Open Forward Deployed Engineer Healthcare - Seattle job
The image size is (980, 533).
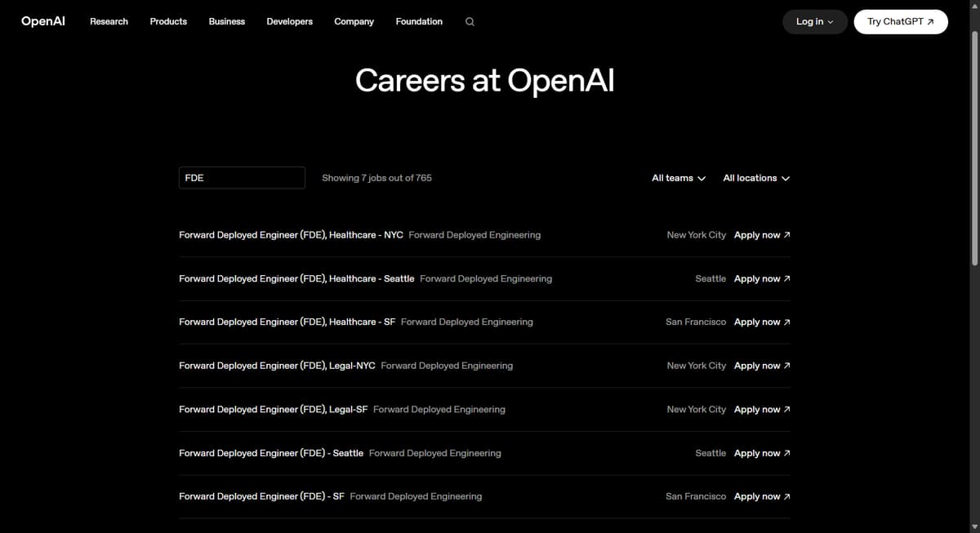point(296,278)
